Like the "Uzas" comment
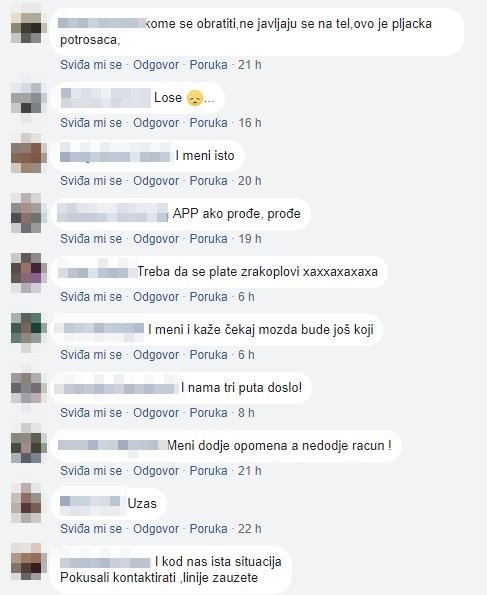 point(91,529)
